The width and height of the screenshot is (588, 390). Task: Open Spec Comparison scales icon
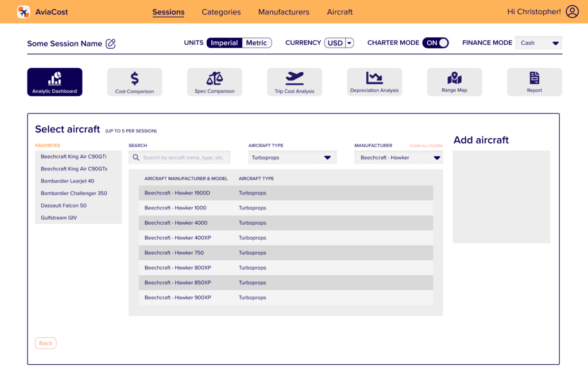pos(214,79)
